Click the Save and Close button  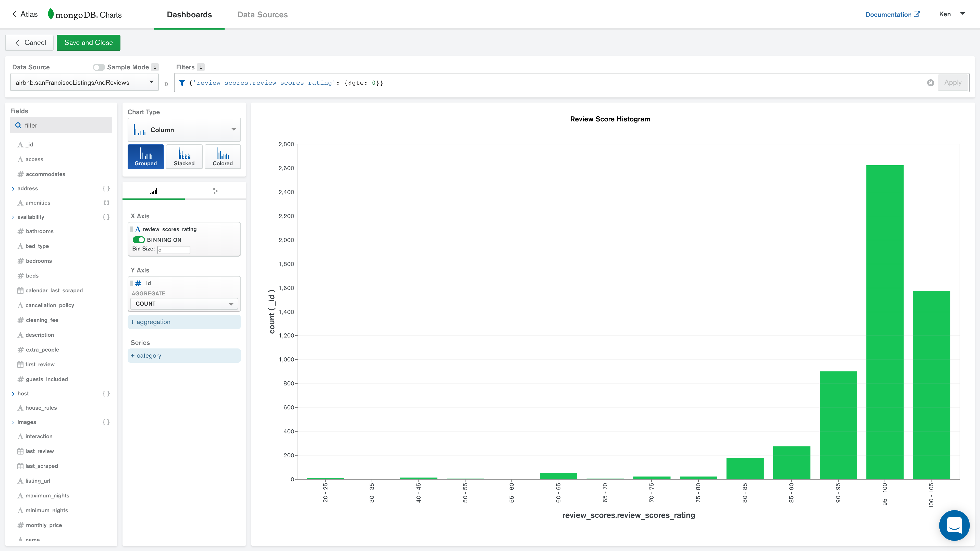pyautogui.click(x=88, y=43)
